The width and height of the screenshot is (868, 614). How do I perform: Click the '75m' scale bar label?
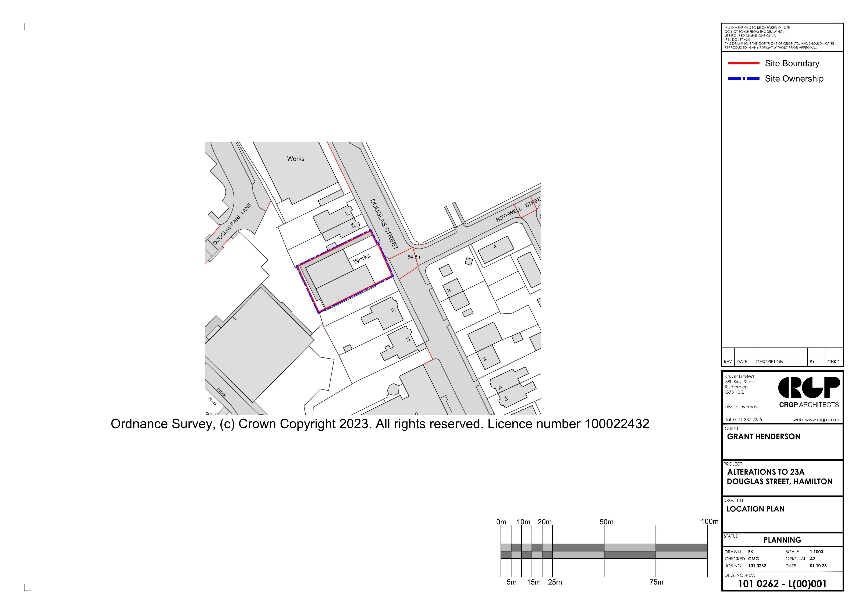pos(656,582)
